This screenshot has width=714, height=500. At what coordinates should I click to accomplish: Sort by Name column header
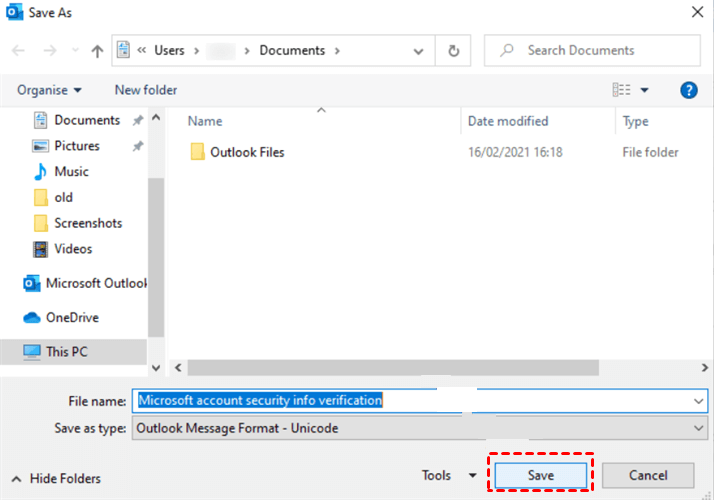coord(205,121)
